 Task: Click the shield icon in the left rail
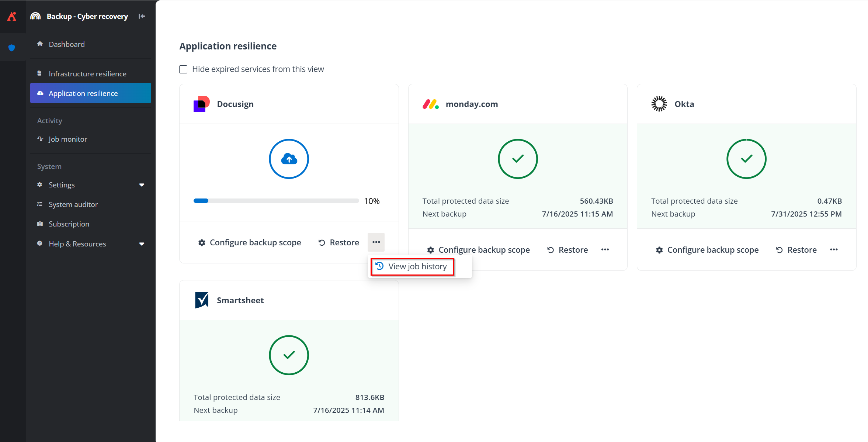pos(12,47)
